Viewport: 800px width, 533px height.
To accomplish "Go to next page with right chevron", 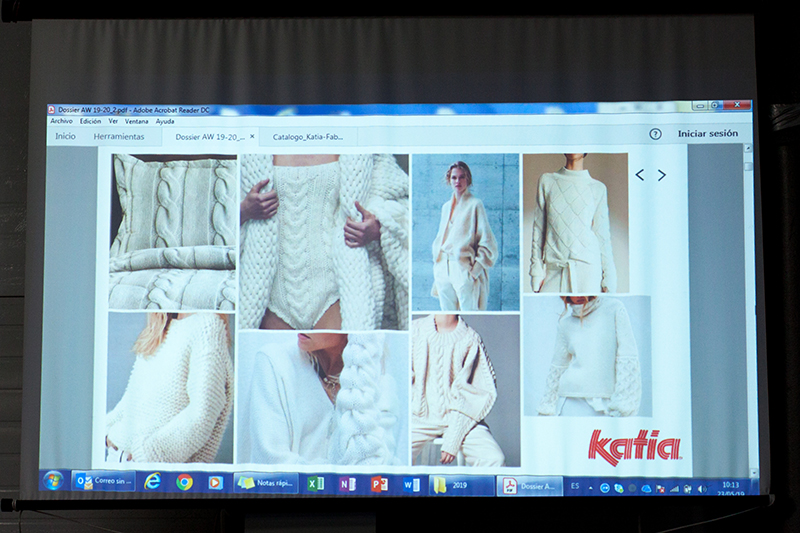I will 662,175.
